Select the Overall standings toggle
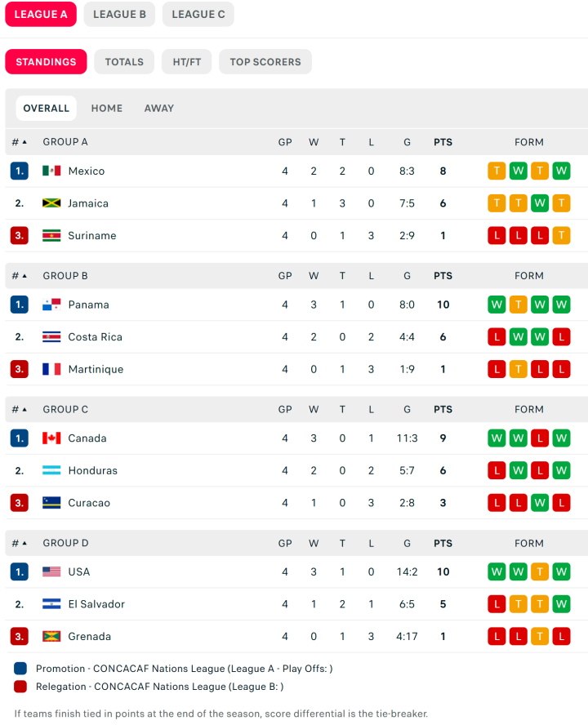588x725 pixels. pyautogui.click(x=46, y=108)
